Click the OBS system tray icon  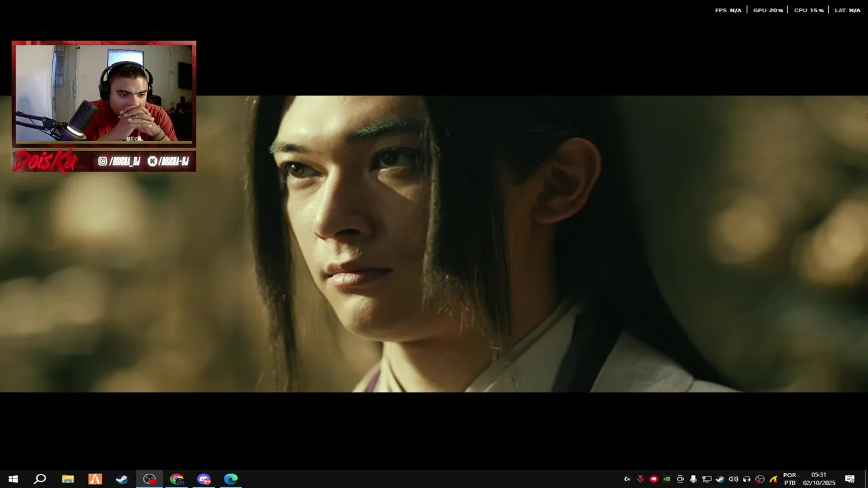pyautogui.click(x=760, y=479)
